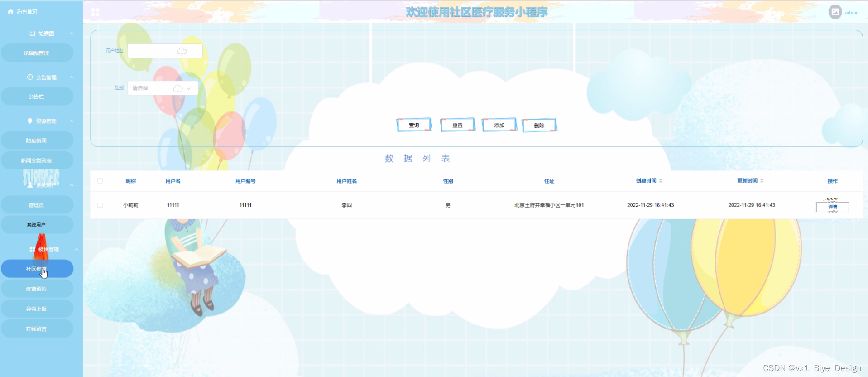
Task: Click the 资源管理 location pin icon
Action: pos(30,121)
